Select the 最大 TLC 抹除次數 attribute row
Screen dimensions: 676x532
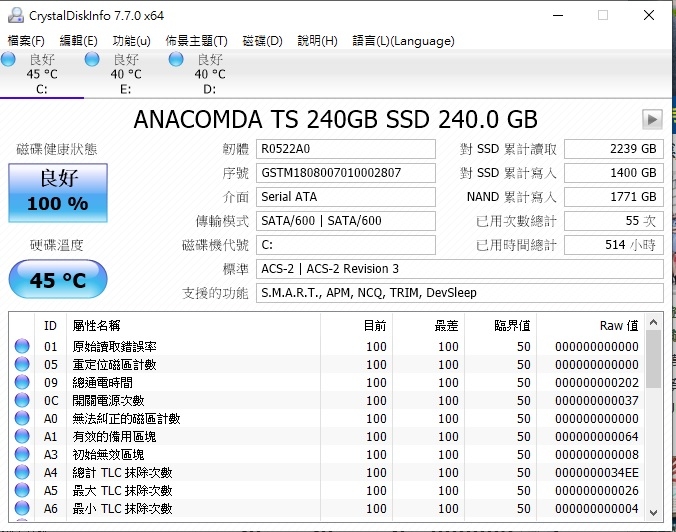click(x=327, y=490)
